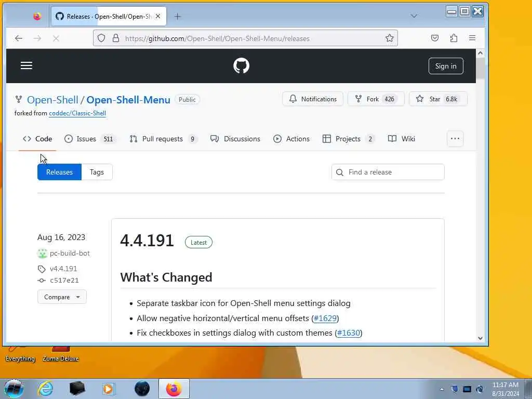Open the taskbar clock and date

click(506, 389)
